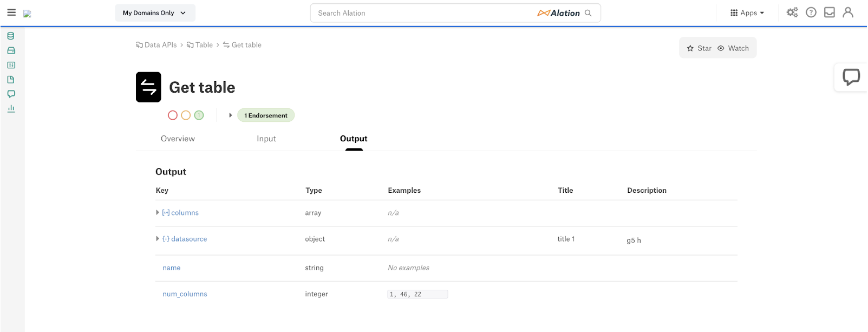Open the name key link
This screenshot has height=332, width=868.
click(x=172, y=268)
